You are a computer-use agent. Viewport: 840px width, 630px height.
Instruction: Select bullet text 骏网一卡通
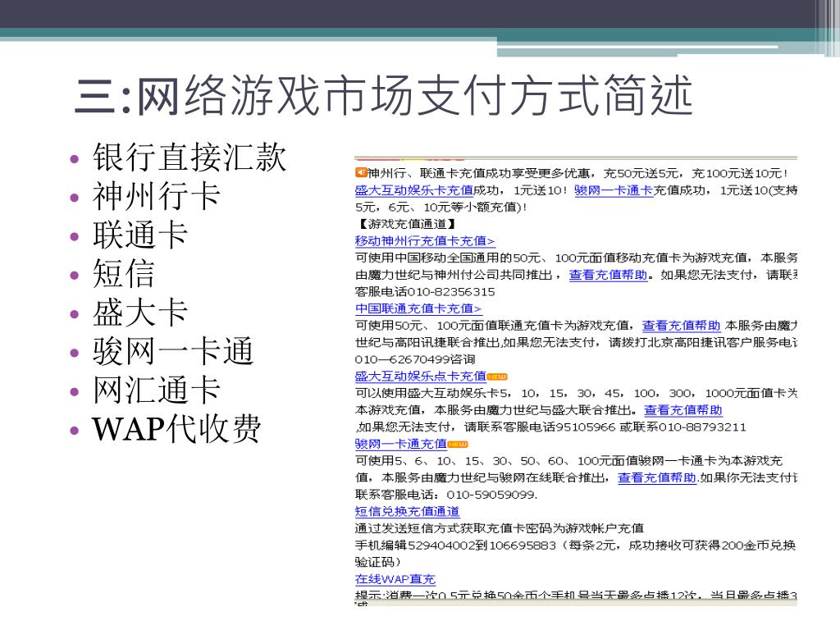[x=173, y=351]
